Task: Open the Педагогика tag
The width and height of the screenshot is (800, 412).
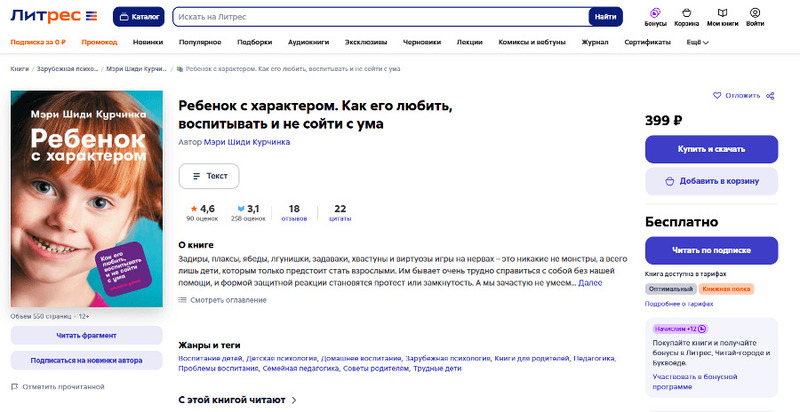Action: [x=594, y=358]
